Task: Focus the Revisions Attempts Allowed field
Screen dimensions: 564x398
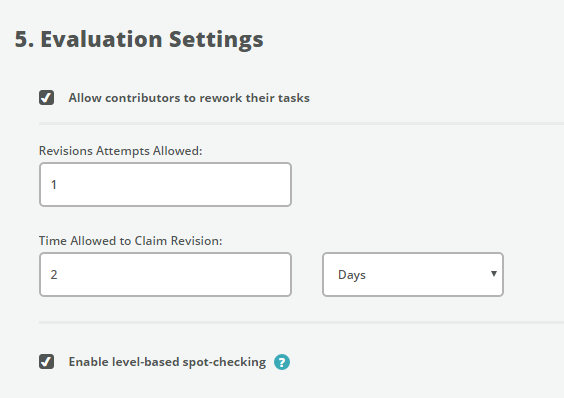Action: [x=165, y=185]
